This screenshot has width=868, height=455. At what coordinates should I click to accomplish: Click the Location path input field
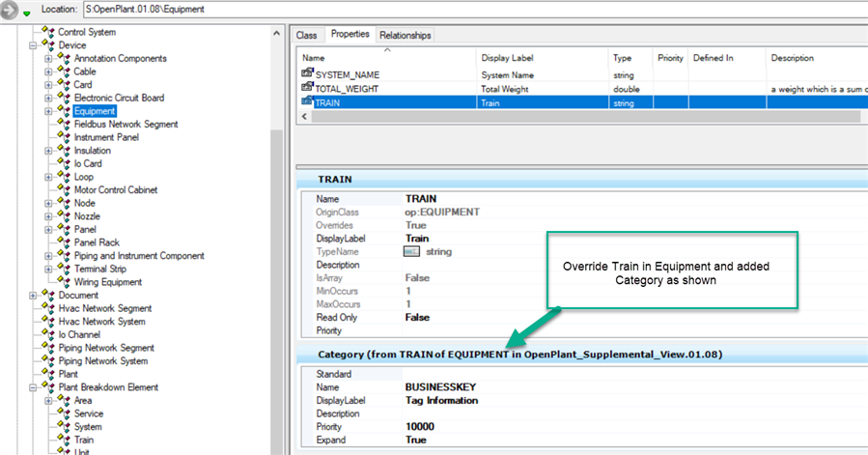coord(476,9)
